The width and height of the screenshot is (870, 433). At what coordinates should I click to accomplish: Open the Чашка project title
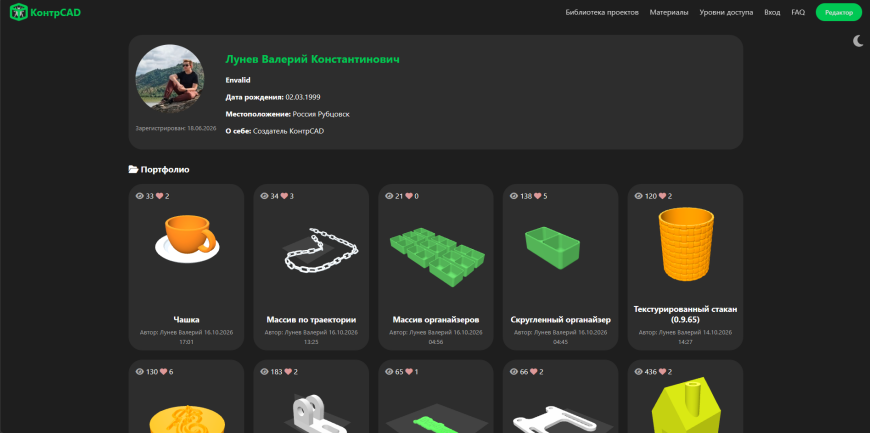pos(186,320)
